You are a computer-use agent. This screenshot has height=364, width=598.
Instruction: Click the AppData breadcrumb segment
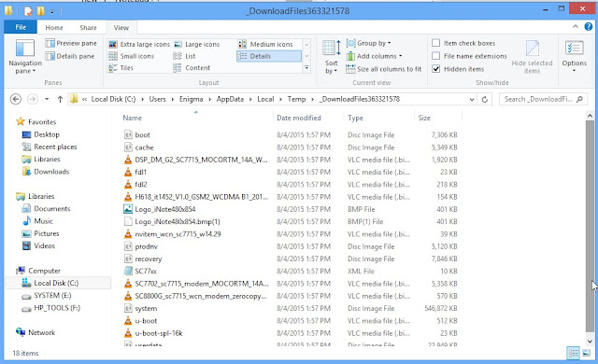click(230, 99)
